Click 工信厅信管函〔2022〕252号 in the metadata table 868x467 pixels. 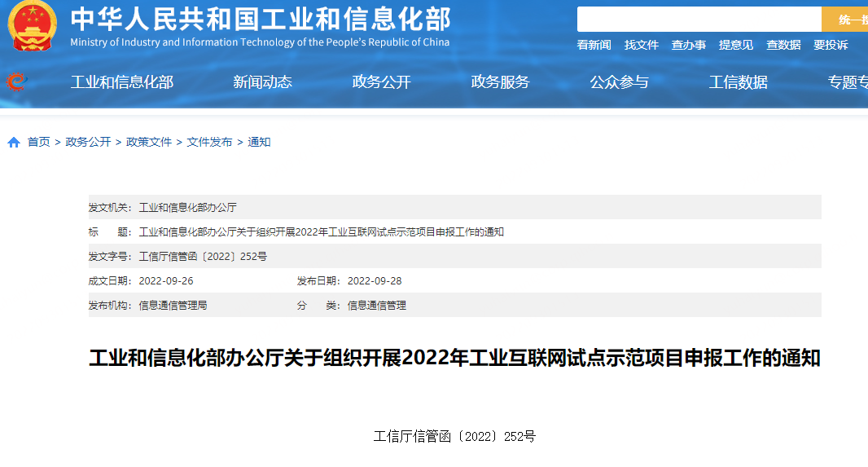point(203,257)
